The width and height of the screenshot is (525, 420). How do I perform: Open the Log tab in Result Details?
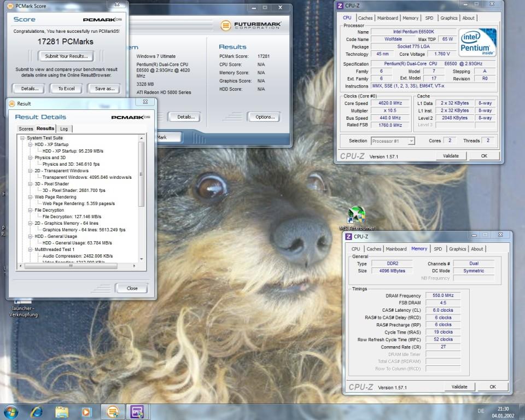(x=64, y=129)
